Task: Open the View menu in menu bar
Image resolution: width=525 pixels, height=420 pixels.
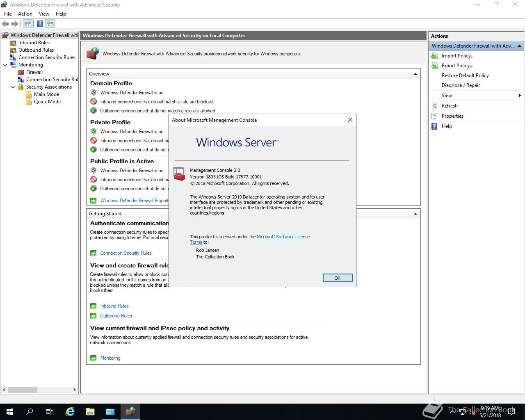Action: 44,14
